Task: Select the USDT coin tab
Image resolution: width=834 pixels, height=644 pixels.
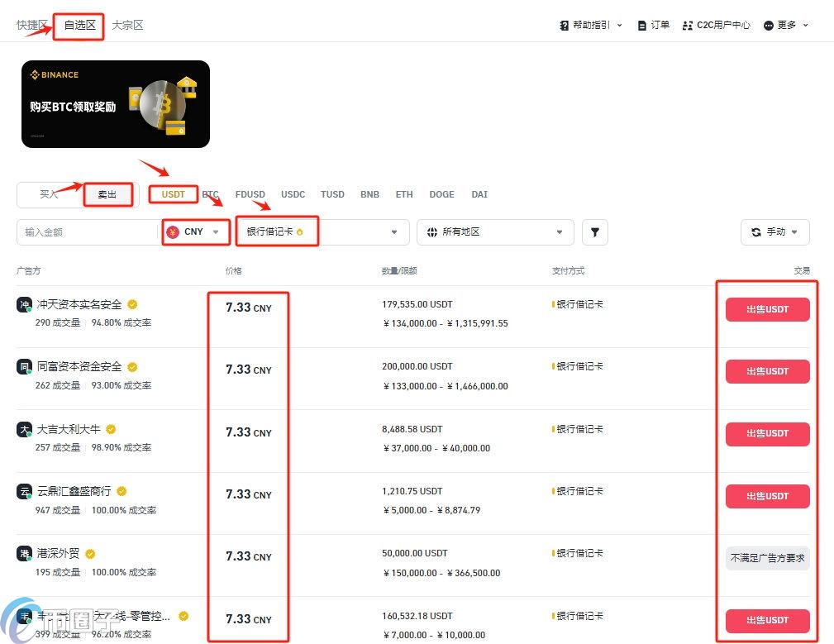Action: 174,194
